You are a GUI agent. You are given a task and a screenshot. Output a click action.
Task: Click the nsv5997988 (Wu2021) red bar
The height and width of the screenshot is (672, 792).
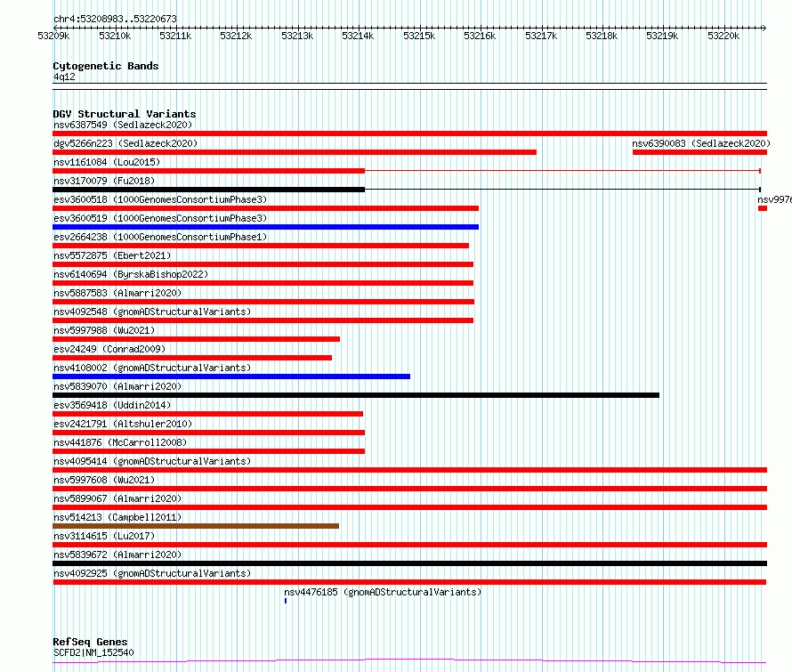point(196,339)
